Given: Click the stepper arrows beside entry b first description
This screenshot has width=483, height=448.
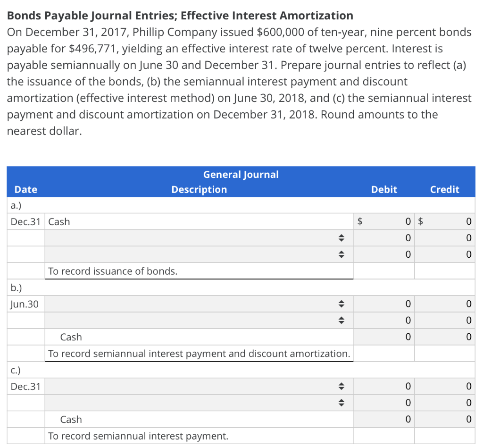Looking at the screenshot, I should (341, 304).
